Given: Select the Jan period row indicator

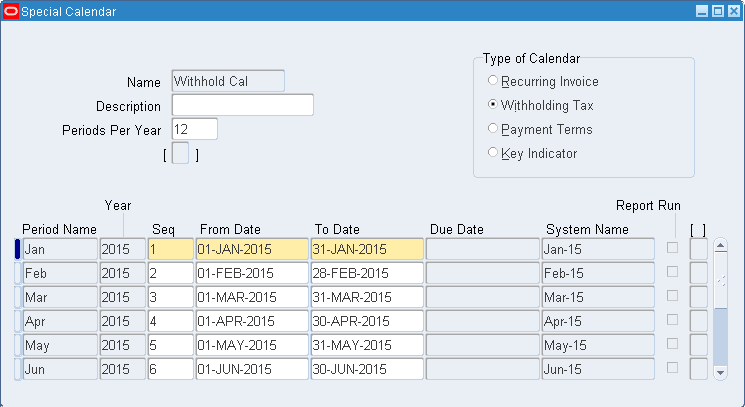Looking at the screenshot, I should 17,249.
